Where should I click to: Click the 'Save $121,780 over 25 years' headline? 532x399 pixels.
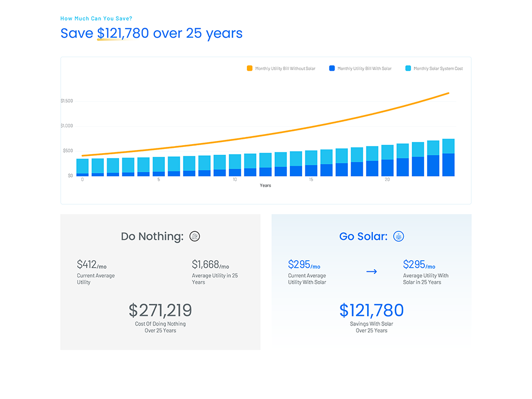pyautogui.click(x=151, y=33)
